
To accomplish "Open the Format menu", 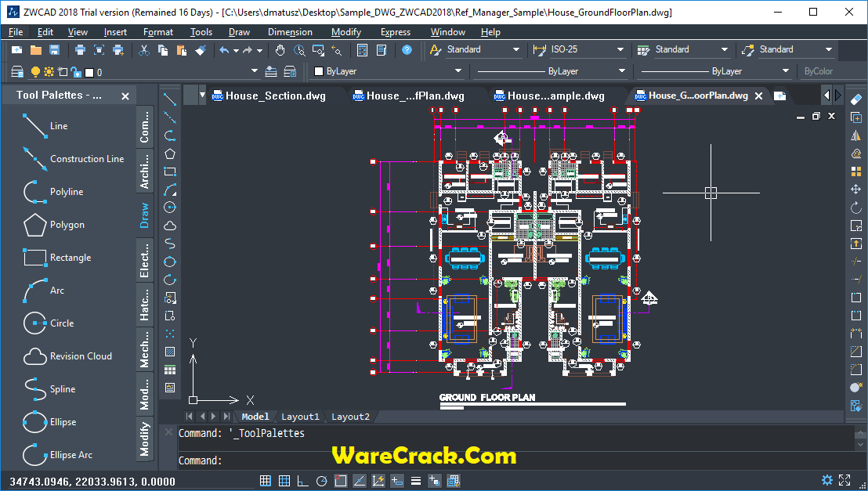I will click(x=157, y=32).
